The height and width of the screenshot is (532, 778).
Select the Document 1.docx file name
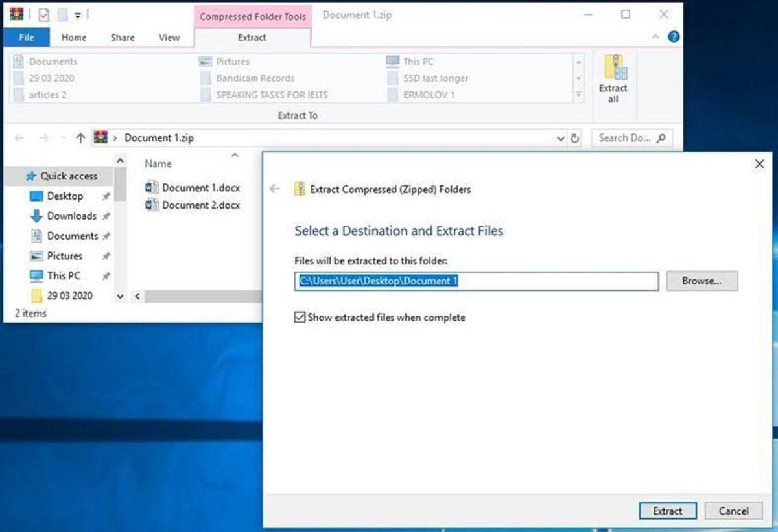coord(201,187)
